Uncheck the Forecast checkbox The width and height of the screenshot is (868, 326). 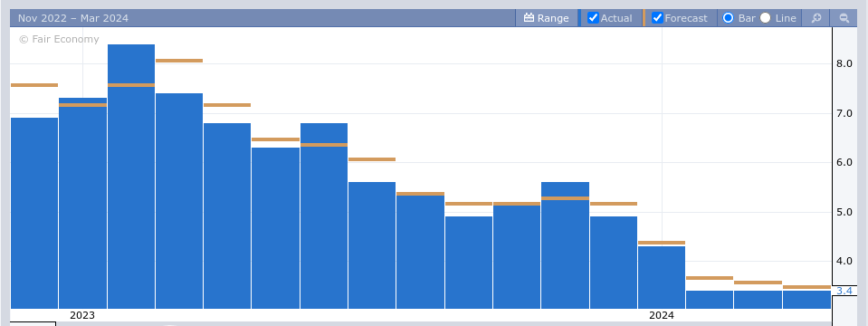[x=658, y=18]
